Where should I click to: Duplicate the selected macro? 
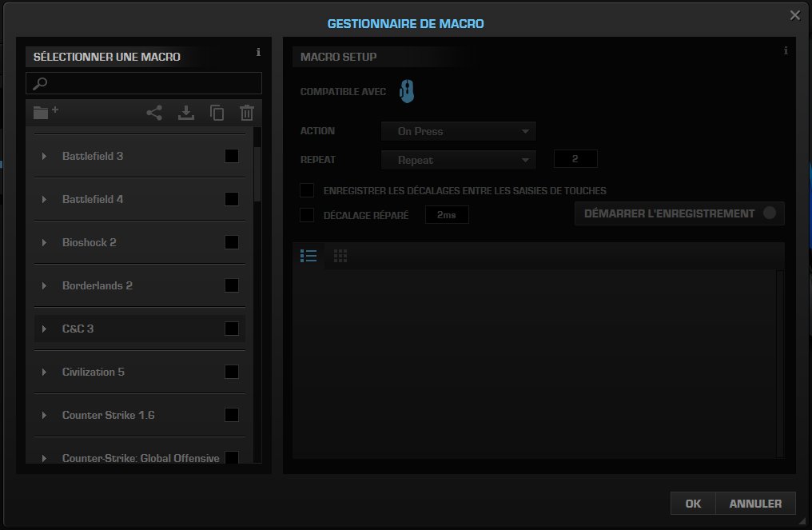click(217, 112)
